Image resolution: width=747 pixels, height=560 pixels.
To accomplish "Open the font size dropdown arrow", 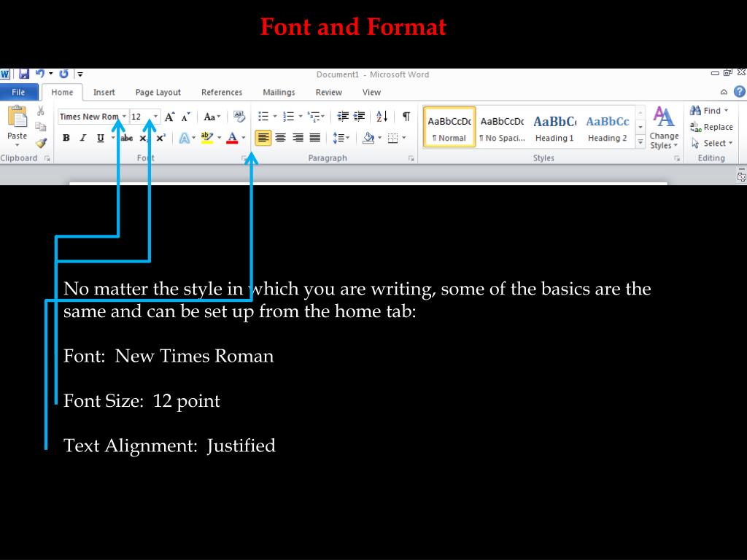I will tap(155, 117).
